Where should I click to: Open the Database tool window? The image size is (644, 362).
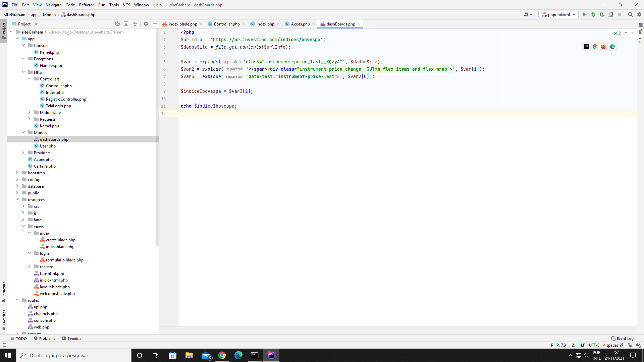point(640,34)
